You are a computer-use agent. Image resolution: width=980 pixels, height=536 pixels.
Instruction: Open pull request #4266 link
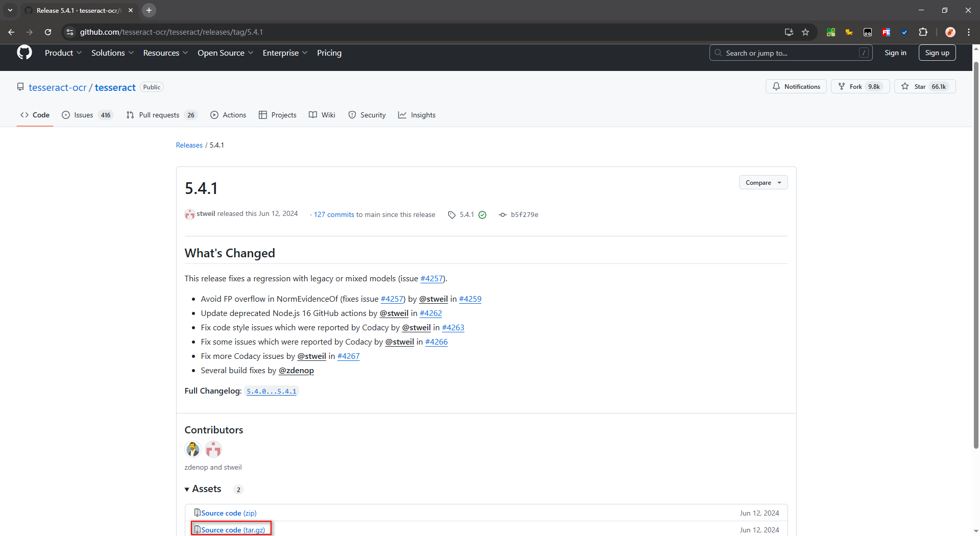click(436, 342)
